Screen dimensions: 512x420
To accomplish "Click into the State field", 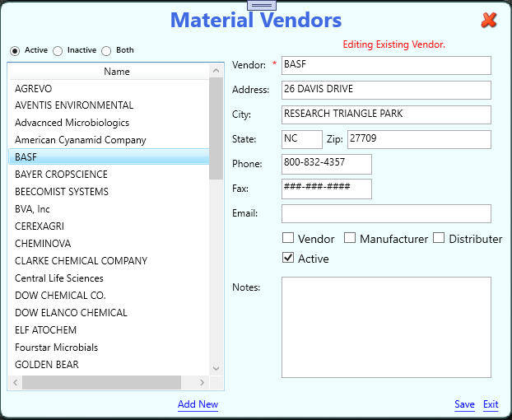I will coord(302,139).
